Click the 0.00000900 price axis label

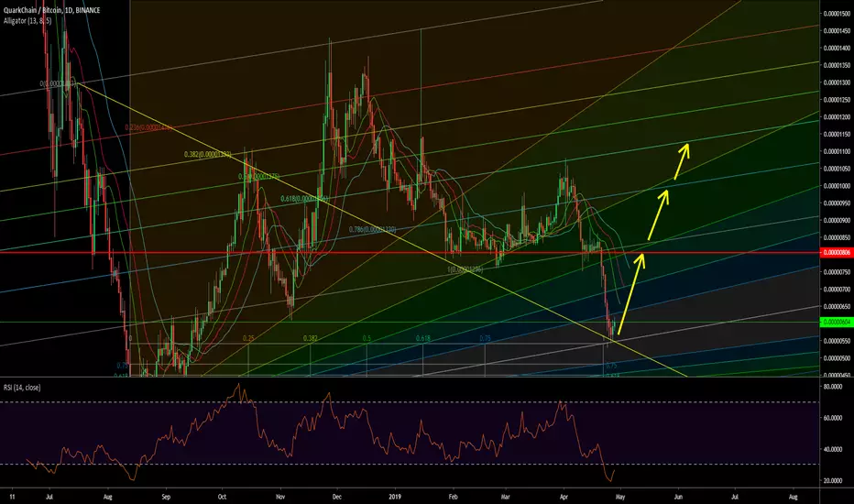coord(838,221)
